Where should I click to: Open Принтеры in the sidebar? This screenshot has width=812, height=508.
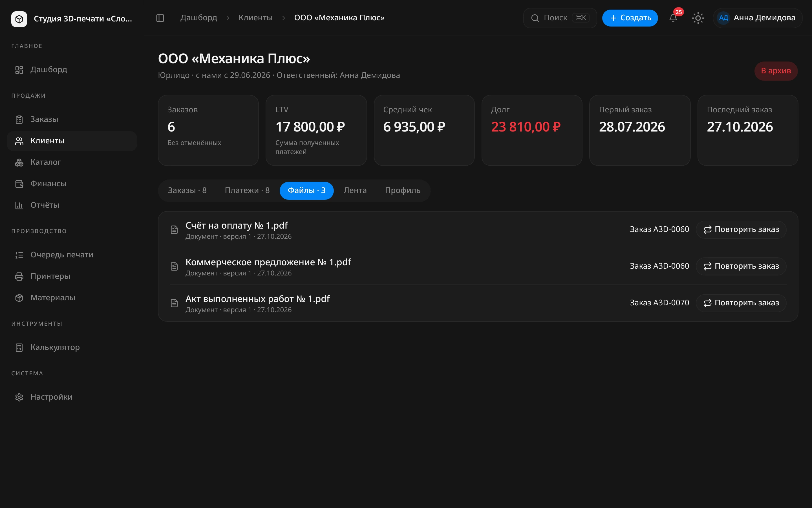click(72, 276)
